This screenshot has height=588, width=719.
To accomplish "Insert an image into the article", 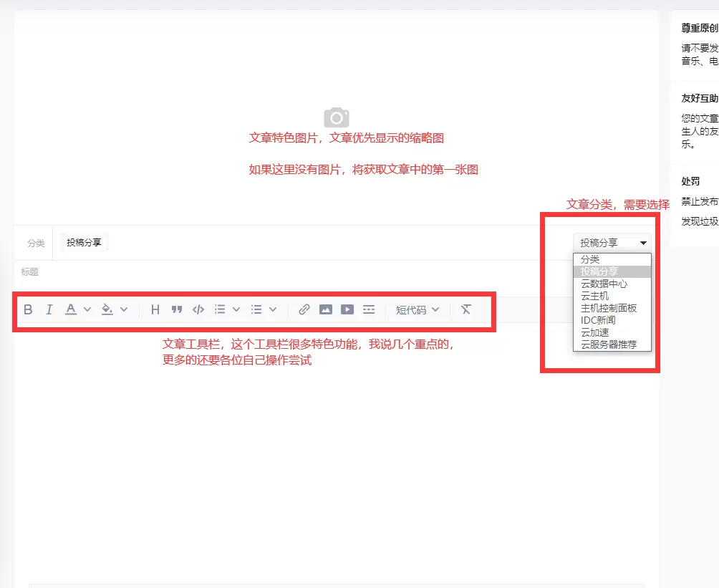I will (x=327, y=309).
